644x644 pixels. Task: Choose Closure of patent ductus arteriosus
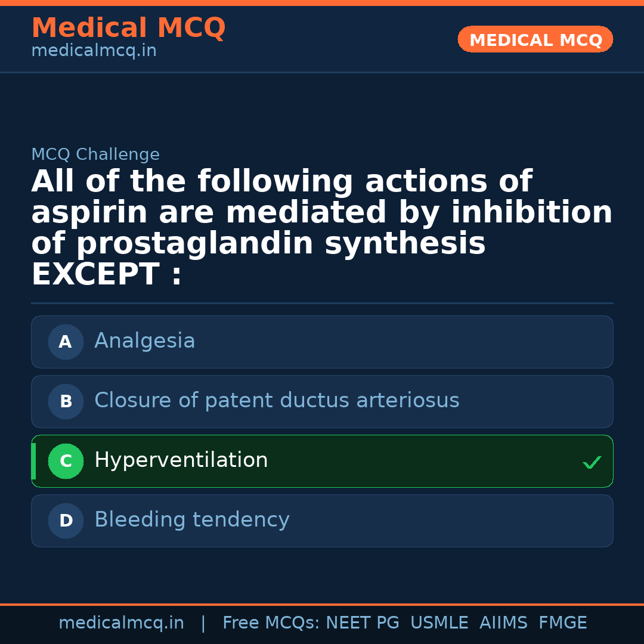point(277,401)
